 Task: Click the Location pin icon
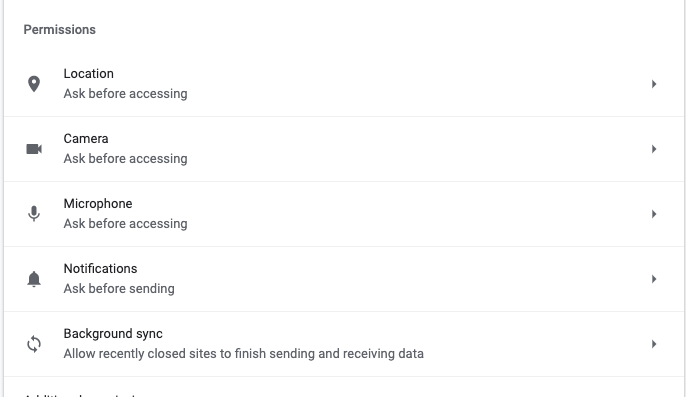(34, 84)
